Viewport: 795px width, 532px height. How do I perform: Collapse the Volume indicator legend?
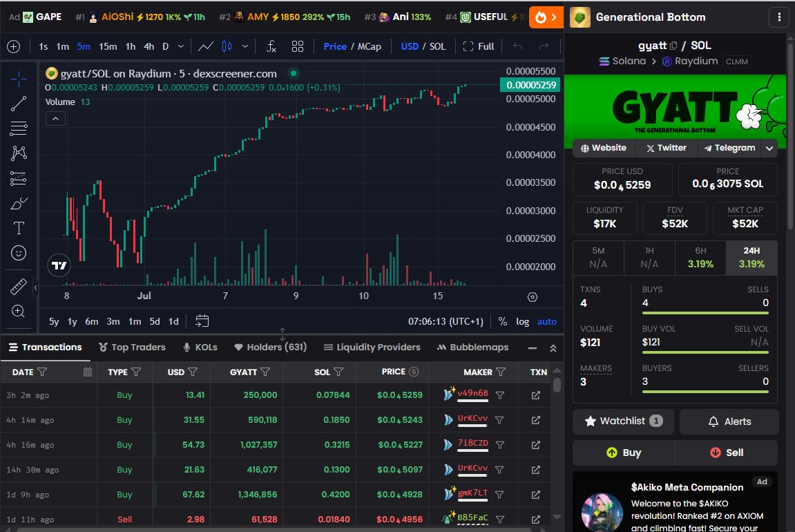(x=56, y=119)
